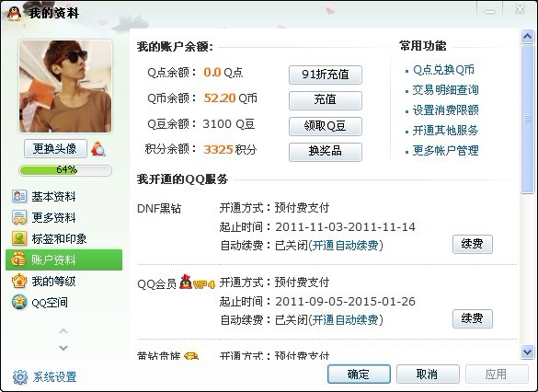Click the QQ空间 star icon
This screenshot has height=392, width=538.
(19, 303)
